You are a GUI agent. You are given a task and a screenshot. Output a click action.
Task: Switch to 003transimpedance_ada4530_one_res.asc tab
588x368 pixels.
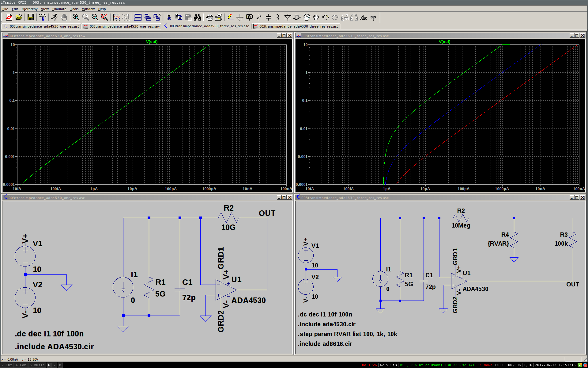point(42,26)
